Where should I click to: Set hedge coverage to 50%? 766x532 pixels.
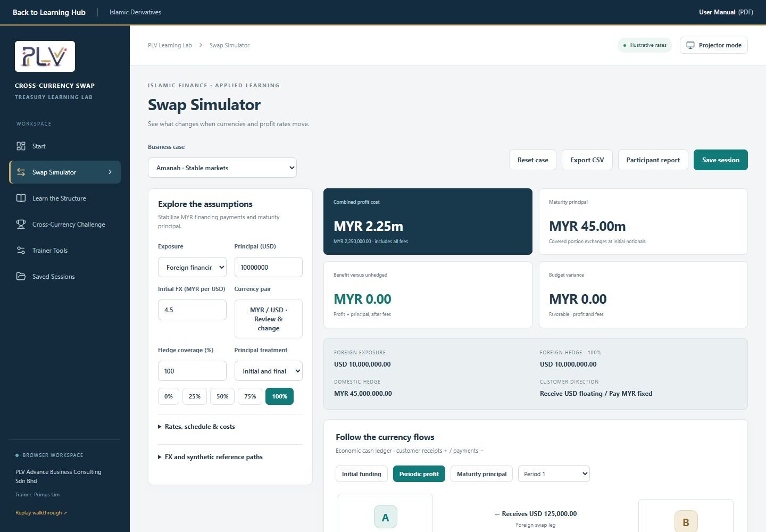[222, 396]
